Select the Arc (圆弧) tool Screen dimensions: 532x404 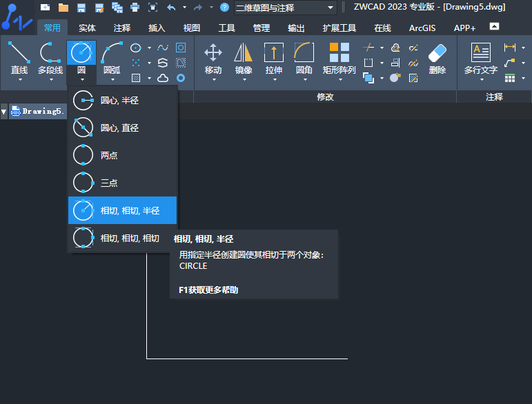pyautogui.click(x=112, y=58)
